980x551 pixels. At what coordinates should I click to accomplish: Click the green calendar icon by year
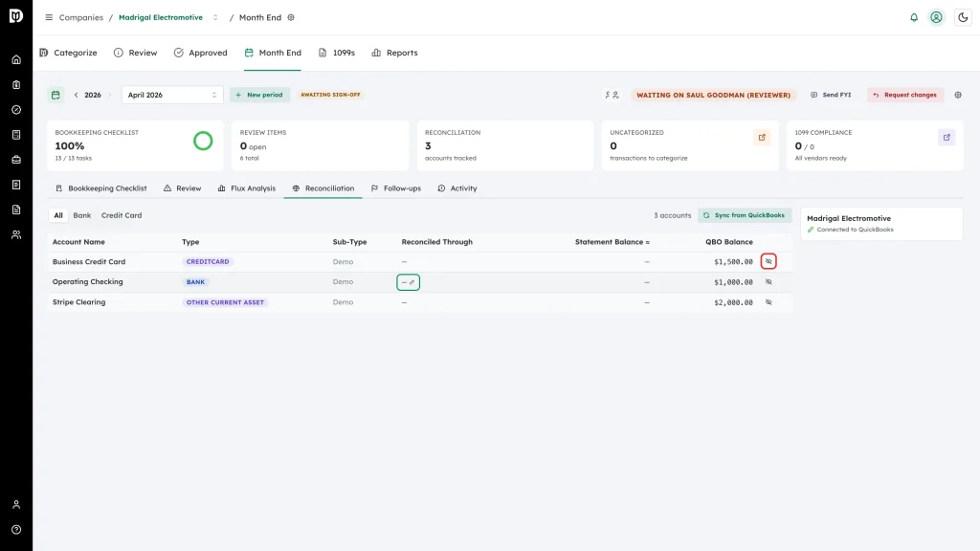pos(56,95)
